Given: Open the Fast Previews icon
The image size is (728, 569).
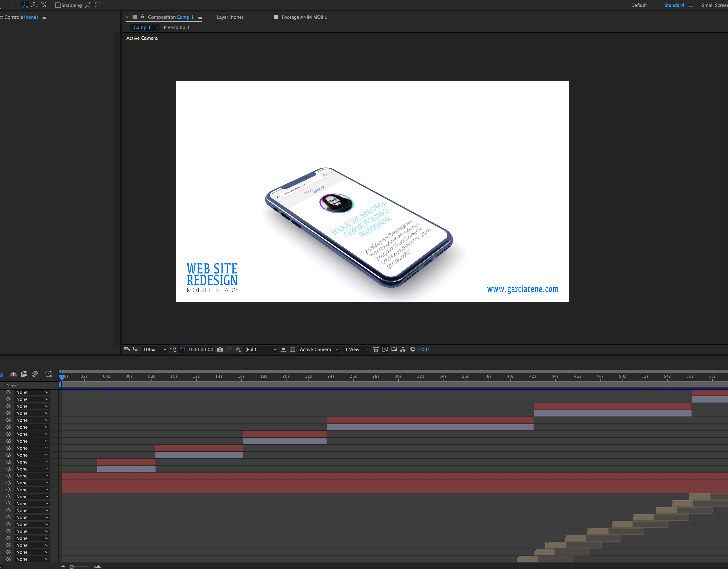Looking at the screenshot, I should click(385, 349).
